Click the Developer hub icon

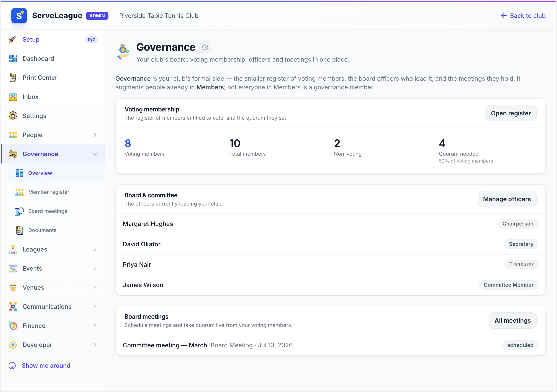13,345
